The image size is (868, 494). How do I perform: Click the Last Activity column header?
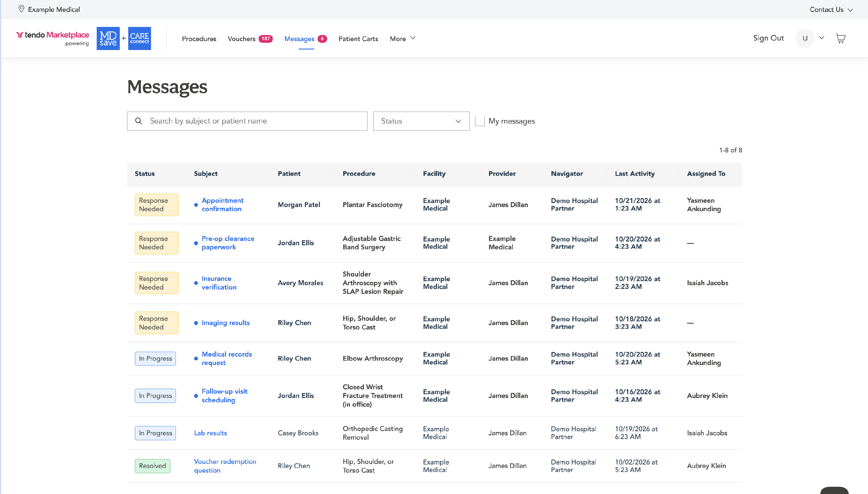coord(635,174)
